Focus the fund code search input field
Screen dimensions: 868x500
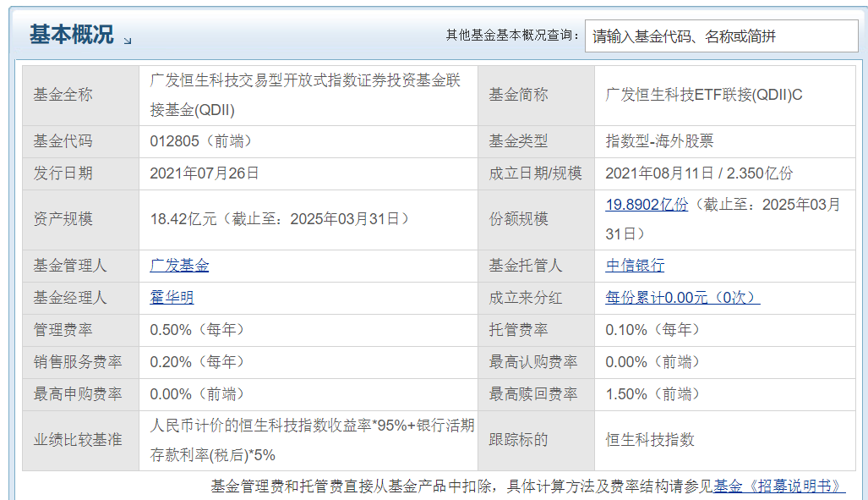pyautogui.click(x=721, y=36)
